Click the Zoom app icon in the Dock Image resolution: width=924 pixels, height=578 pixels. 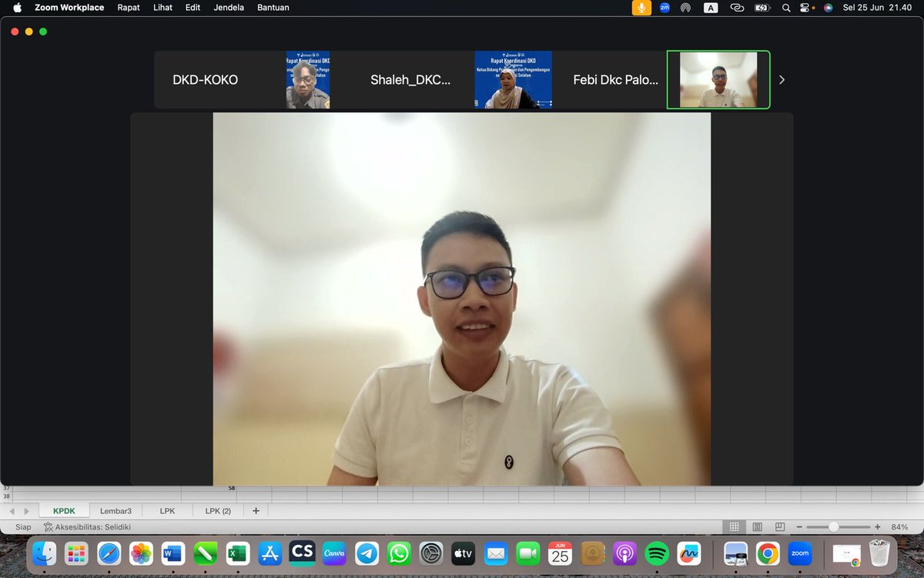[800, 553]
